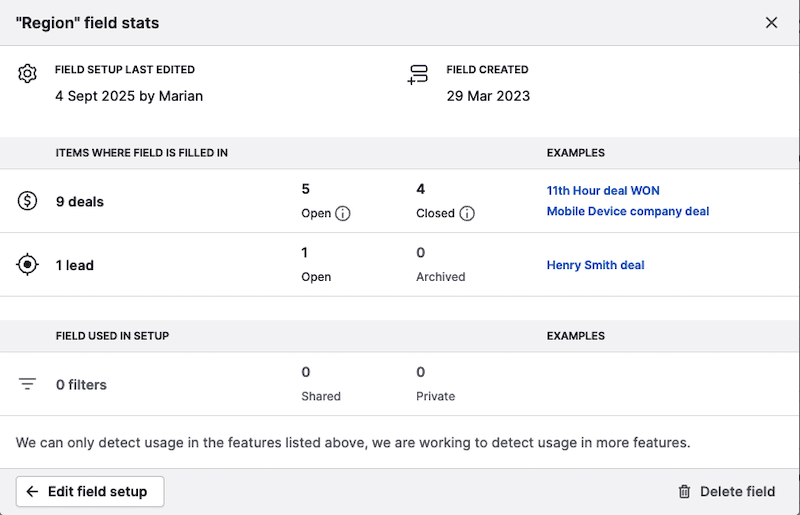Click the Edit field setup button
800x515 pixels.
tap(90, 491)
